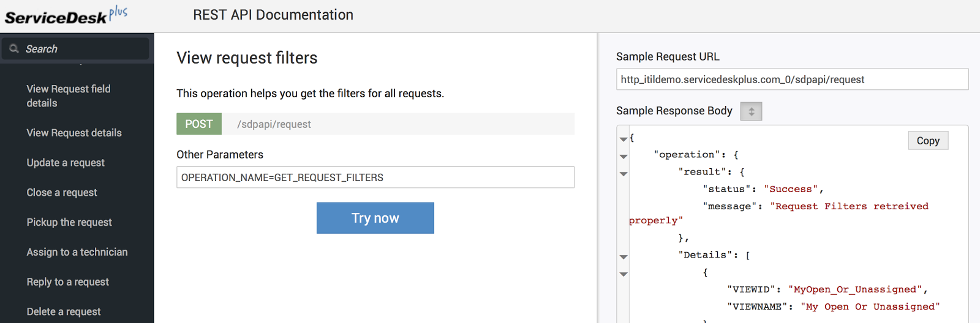Screen dimensions: 980x323
Task: Navigate to Assign to a technician
Action: click(77, 252)
